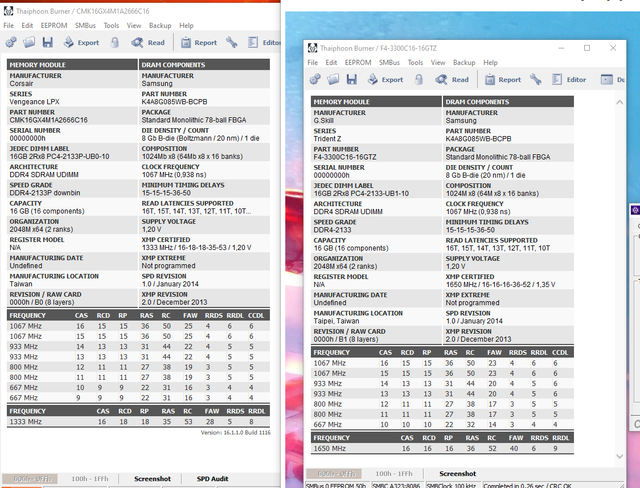640x488 pixels.
Task: Click series value Trident Z
Action: [x=327, y=139]
